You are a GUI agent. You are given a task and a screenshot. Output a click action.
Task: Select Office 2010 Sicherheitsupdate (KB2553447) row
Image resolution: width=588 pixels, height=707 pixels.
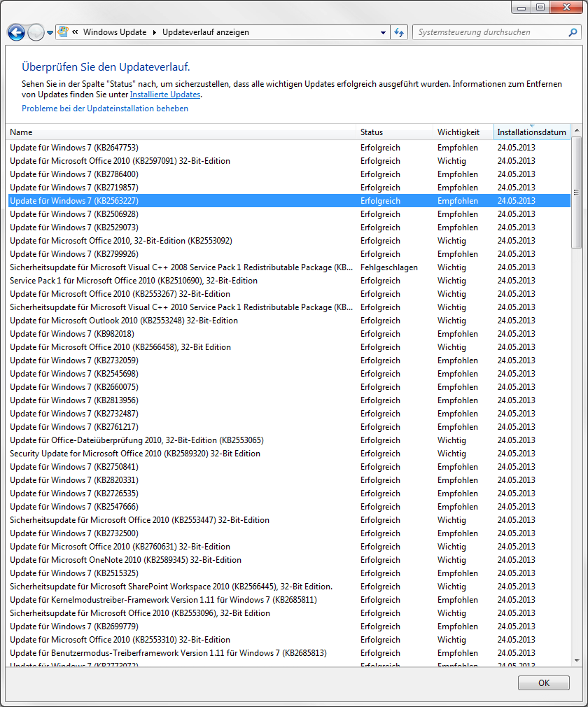(290, 520)
